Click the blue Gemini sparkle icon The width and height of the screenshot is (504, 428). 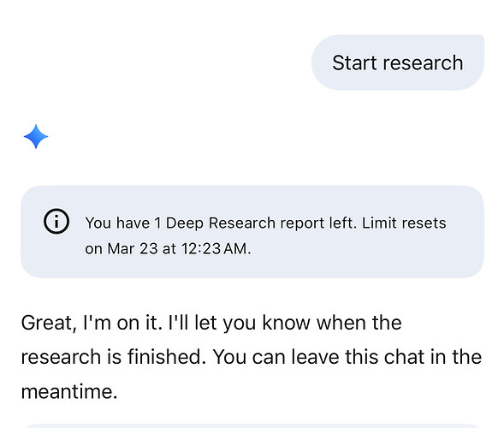(x=36, y=136)
